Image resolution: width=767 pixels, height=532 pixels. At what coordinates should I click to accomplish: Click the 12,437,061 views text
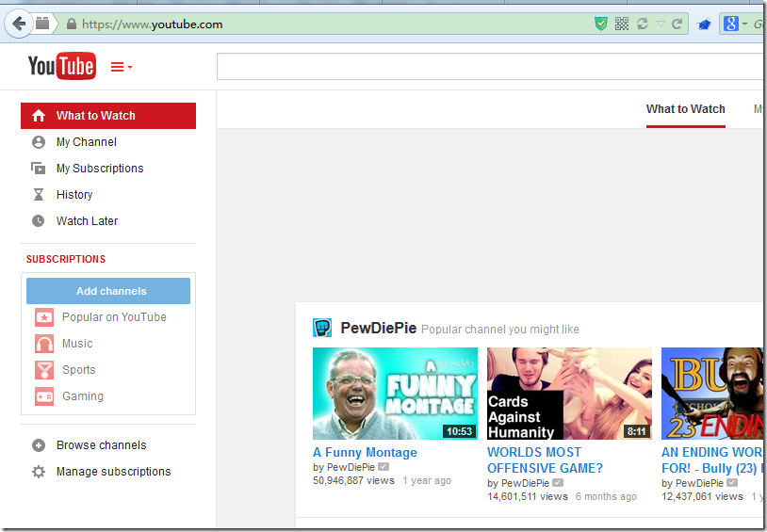[702, 497]
